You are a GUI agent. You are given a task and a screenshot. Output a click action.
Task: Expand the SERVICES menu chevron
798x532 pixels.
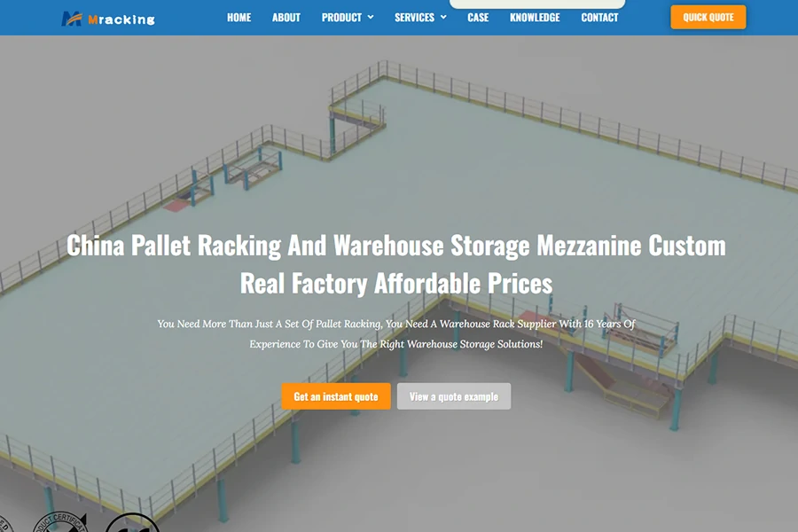(x=443, y=18)
